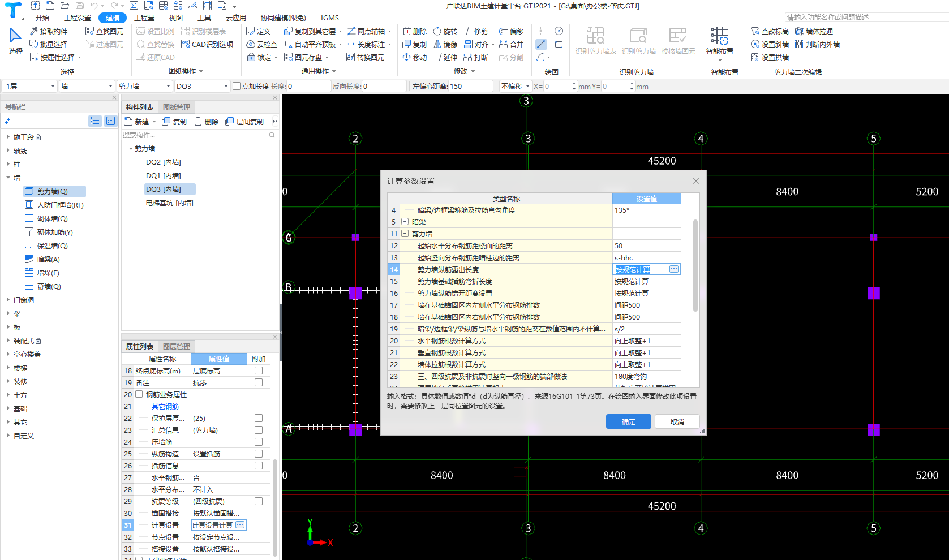Image resolution: width=949 pixels, height=560 pixels.
Task: Open the 查改标高 elevation edit tool
Action: point(770,31)
